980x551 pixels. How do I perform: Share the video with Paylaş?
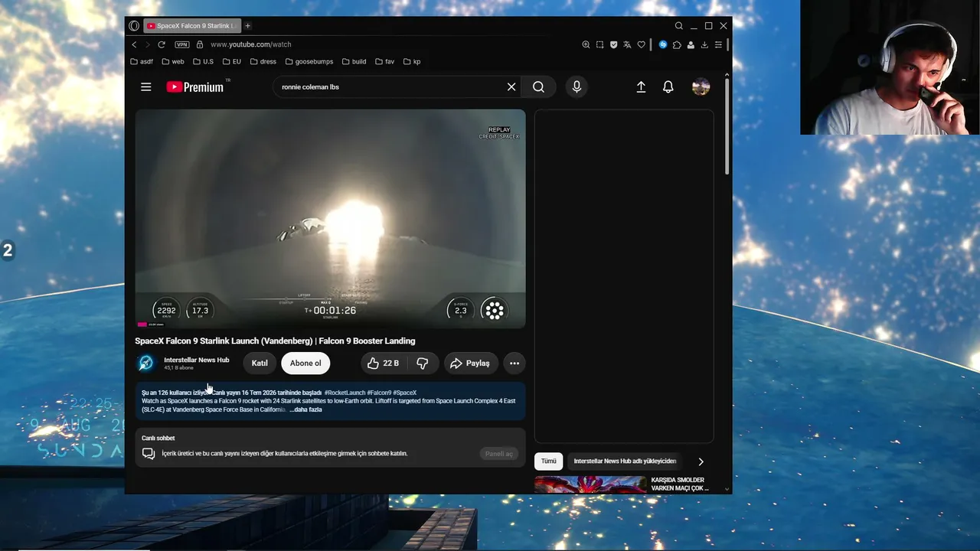click(470, 364)
